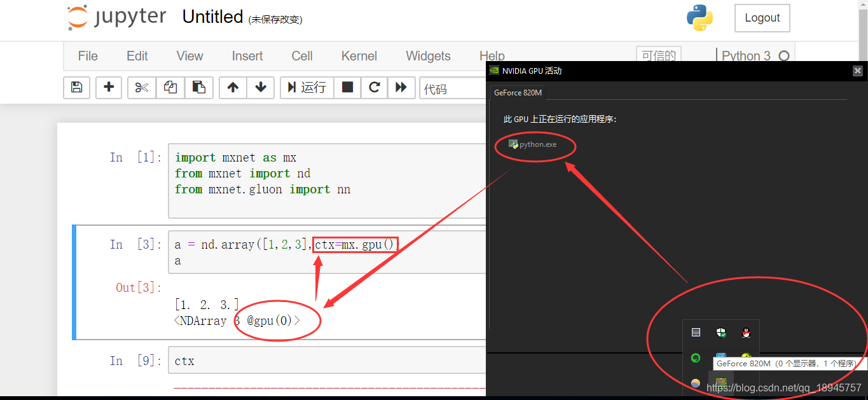Click the 此 GPU 上正在运行的应用程序 label
The image size is (868, 400).
pos(560,119)
